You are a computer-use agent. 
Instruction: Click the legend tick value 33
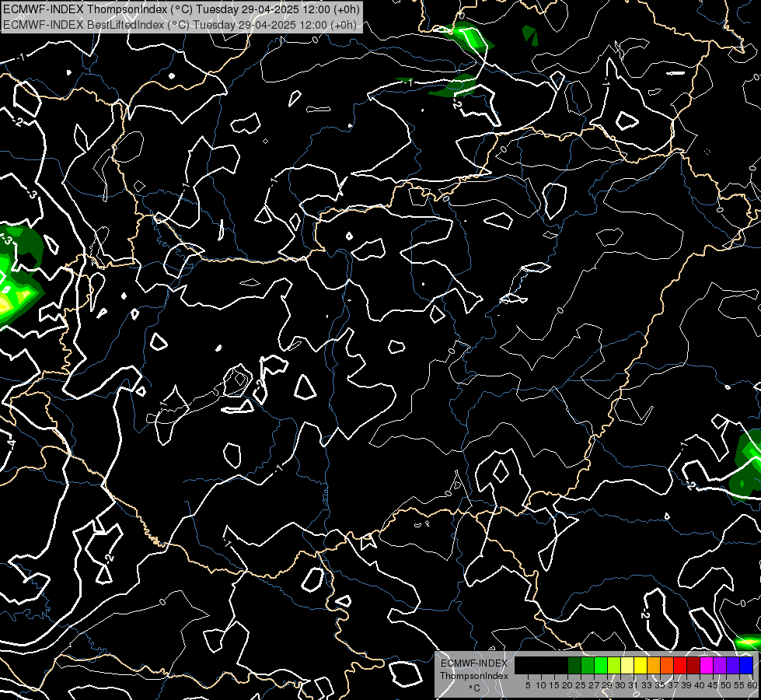647,685
